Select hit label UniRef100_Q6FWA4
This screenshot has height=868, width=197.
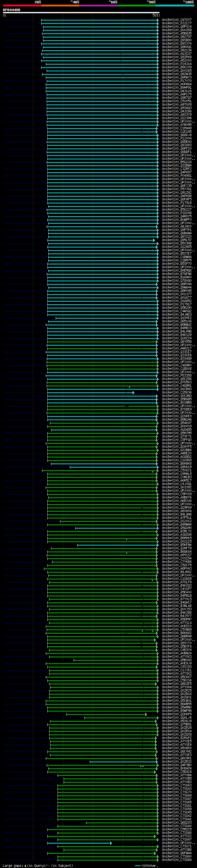[x=177, y=853]
